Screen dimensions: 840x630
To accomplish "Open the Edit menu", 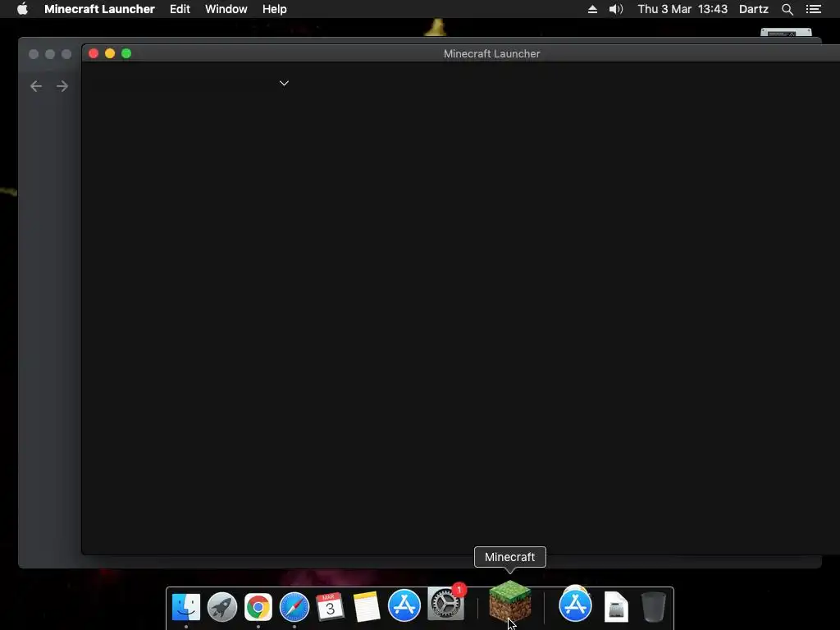I will click(180, 9).
